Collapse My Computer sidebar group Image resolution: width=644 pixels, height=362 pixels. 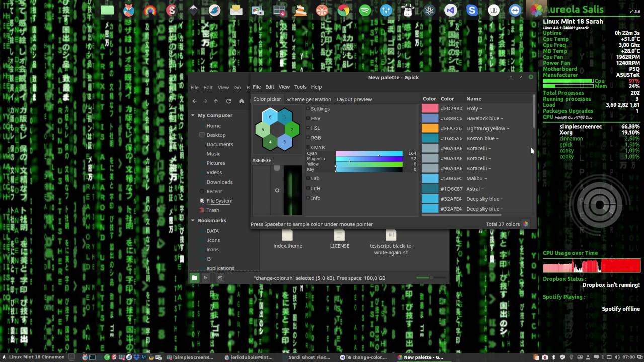pyautogui.click(x=193, y=115)
